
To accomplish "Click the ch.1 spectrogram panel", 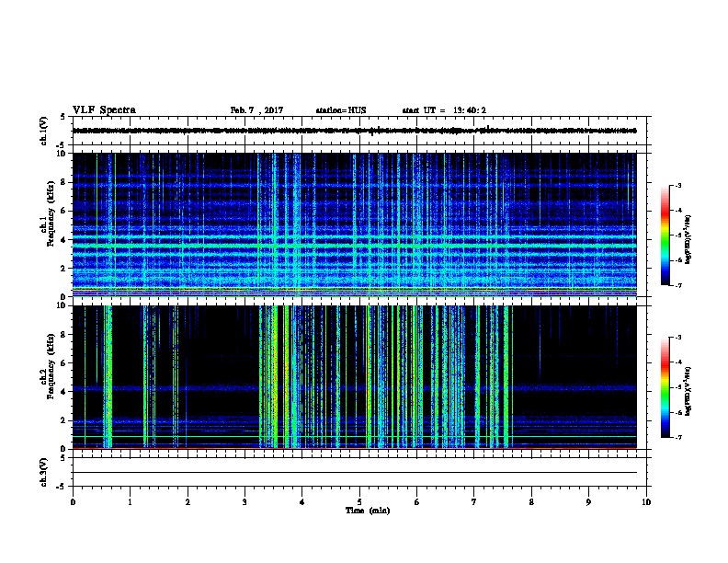I will click(x=354, y=224).
